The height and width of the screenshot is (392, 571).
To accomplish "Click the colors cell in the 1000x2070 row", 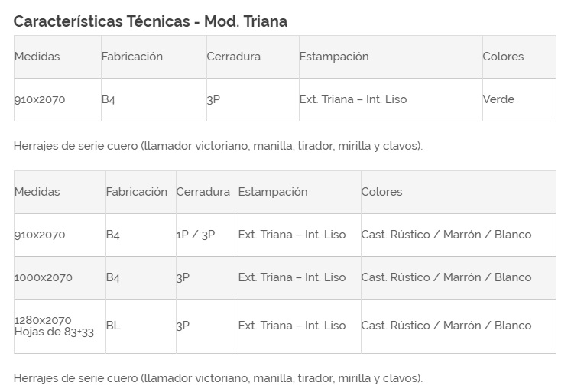I will 459,277.
